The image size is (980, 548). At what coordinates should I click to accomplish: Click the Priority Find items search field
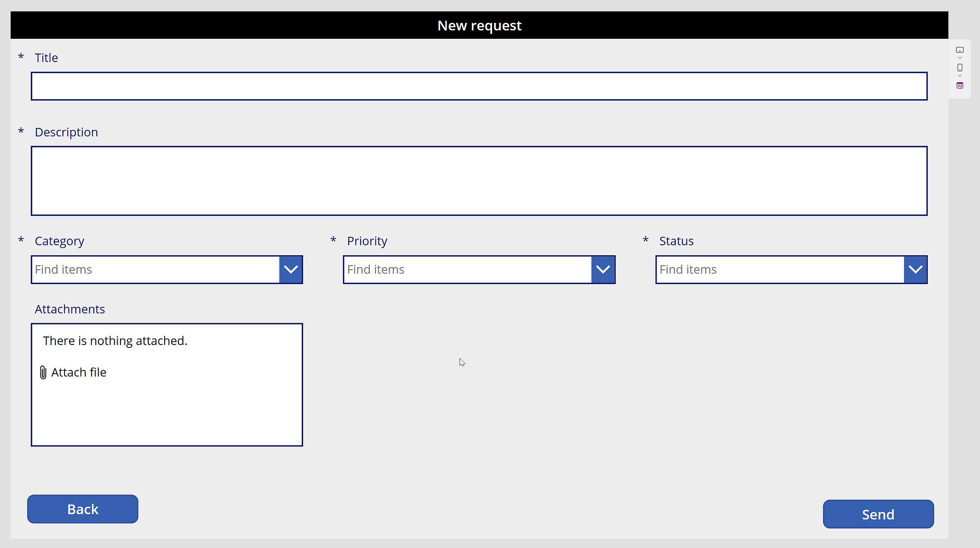(x=467, y=270)
